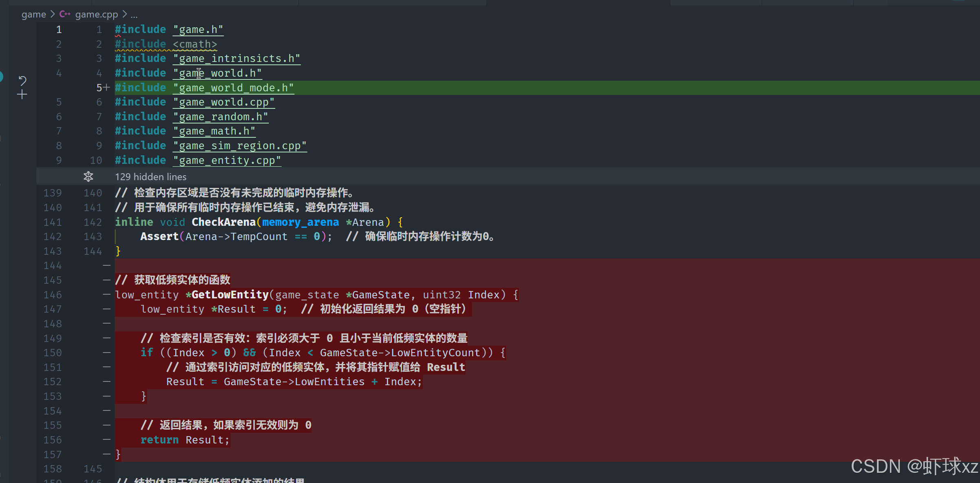Open the game folder breadcrumb
Screen dimensions: 980x483
[x=33, y=14]
